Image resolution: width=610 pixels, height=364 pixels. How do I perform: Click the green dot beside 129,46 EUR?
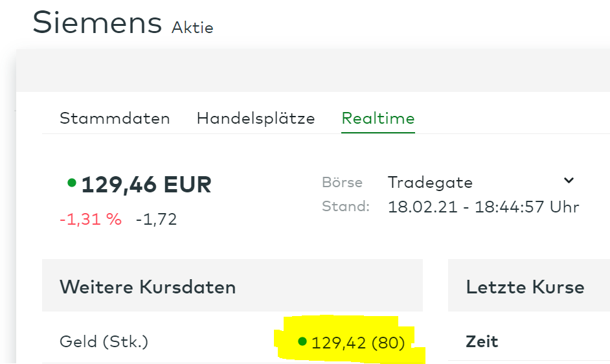tap(72, 183)
